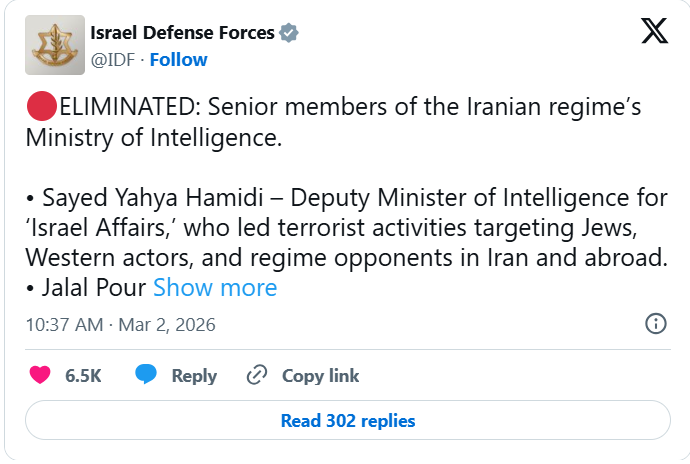The image size is (690, 464).
Task: Click the 6.5K likes count
Action: (x=83, y=376)
